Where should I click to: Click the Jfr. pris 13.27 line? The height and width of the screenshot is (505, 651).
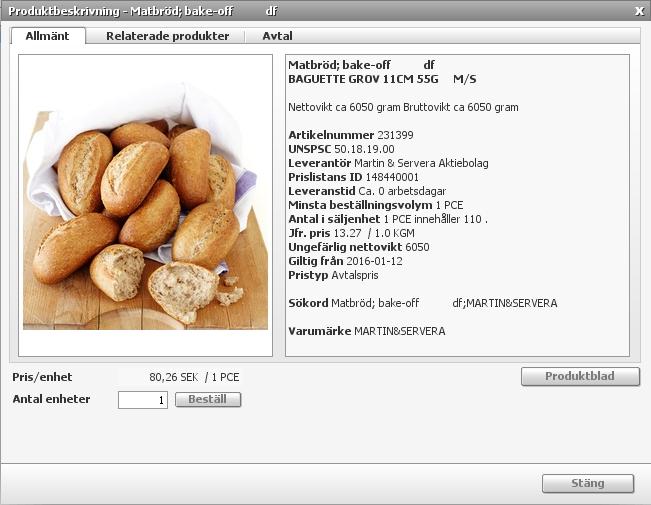pos(351,233)
